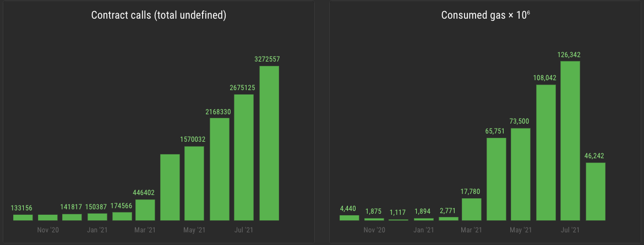Click the consumed gas bar labeled 65,751
The image size is (644, 245).
(x=496, y=179)
